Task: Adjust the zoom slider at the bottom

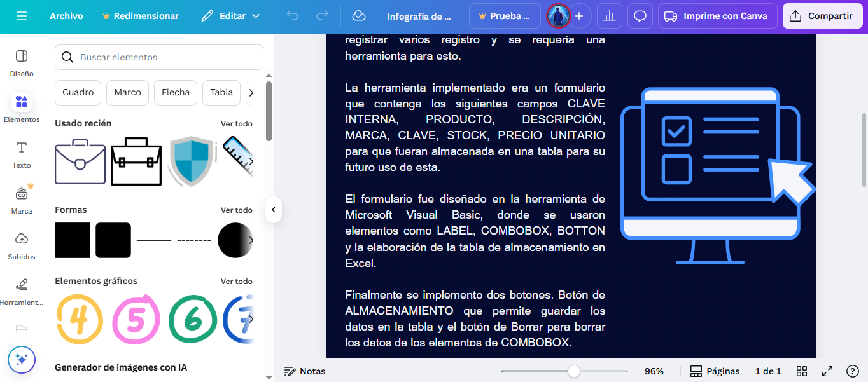Action: 575,371
